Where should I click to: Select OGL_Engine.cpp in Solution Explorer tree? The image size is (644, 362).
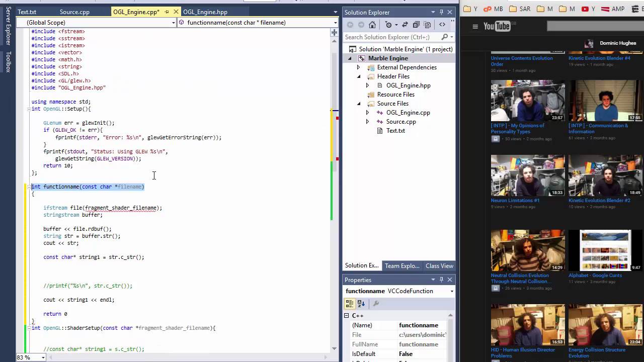coord(408,113)
